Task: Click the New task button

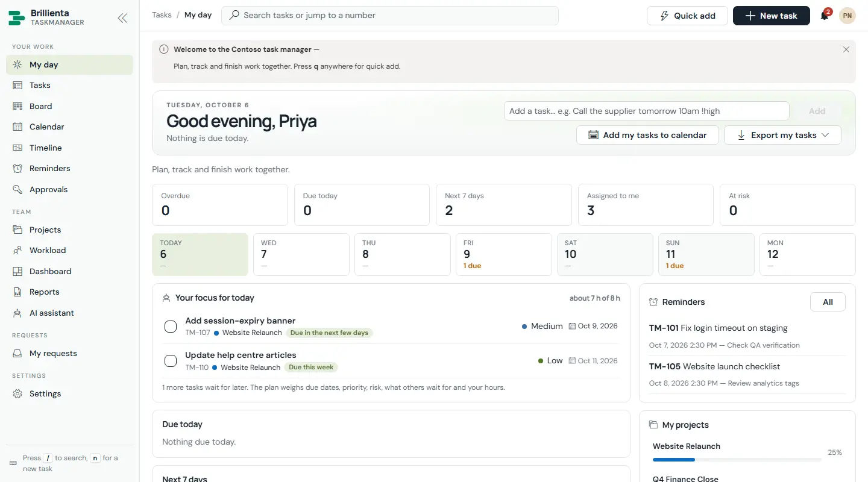Action: click(x=771, y=16)
